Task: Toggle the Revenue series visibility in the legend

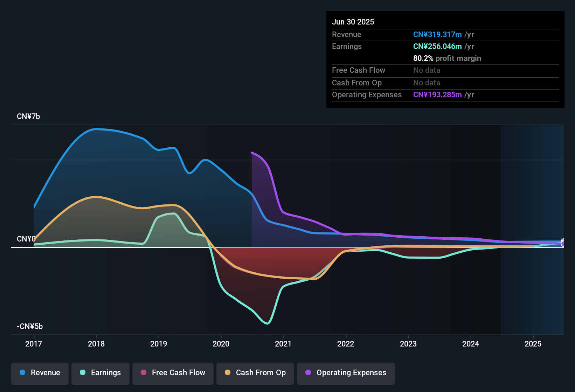Action: [40, 373]
